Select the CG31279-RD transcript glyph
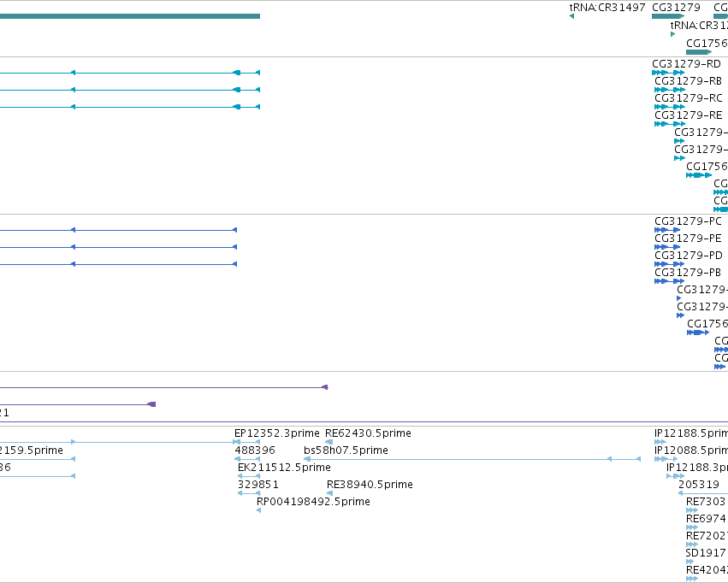 tap(668, 73)
